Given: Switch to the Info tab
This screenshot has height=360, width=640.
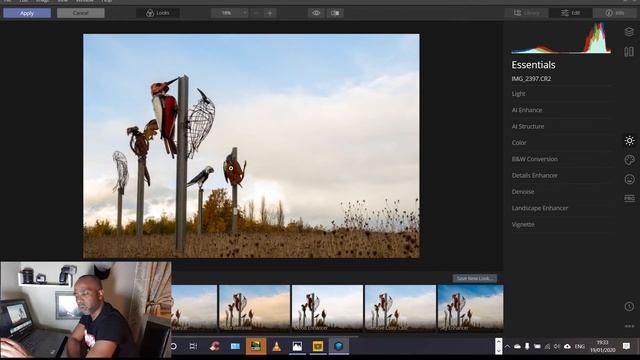Looking at the screenshot, I should [x=615, y=13].
